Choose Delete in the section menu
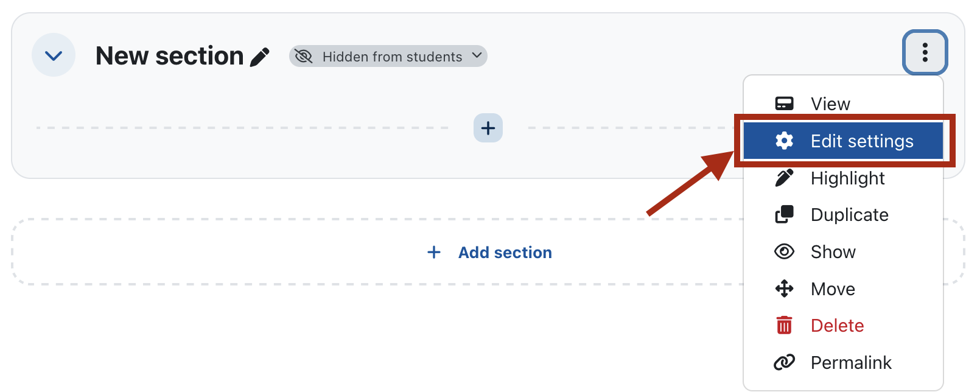 coord(837,326)
